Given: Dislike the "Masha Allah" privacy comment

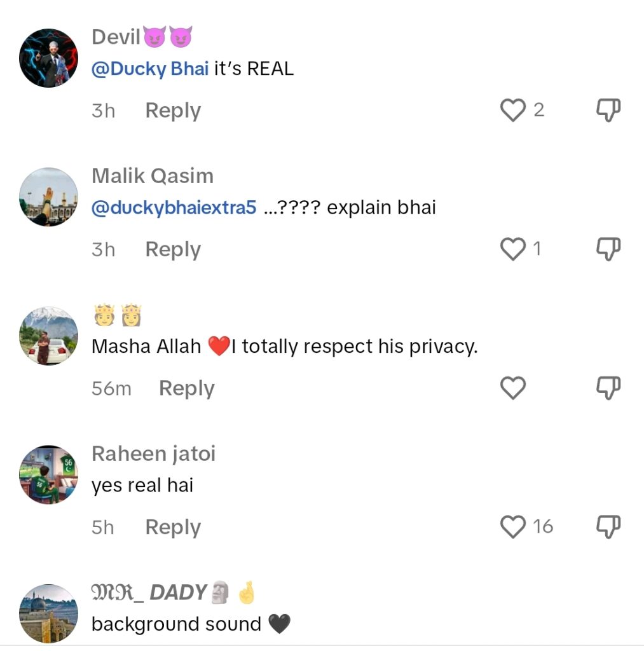Looking at the screenshot, I should coord(608,388).
